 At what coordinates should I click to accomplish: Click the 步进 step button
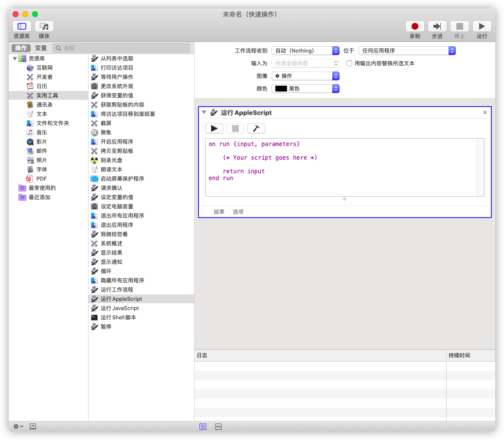(x=437, y=26)
